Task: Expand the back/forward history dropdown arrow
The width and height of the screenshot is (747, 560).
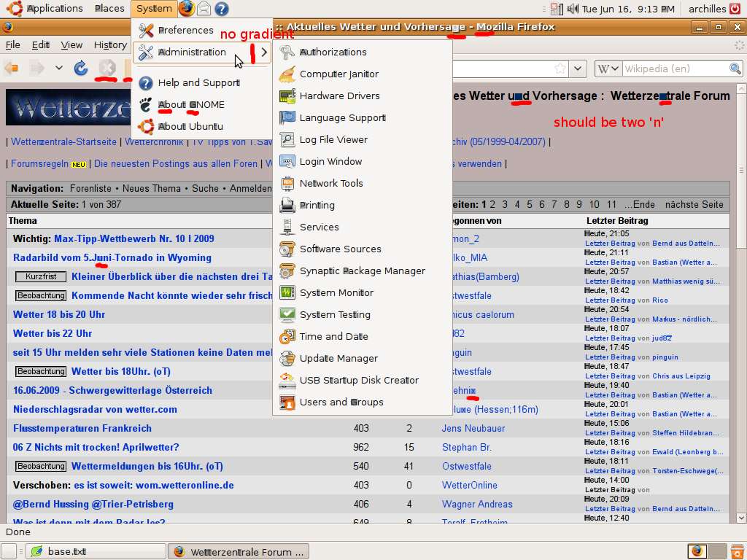Action: click(58, 69)
